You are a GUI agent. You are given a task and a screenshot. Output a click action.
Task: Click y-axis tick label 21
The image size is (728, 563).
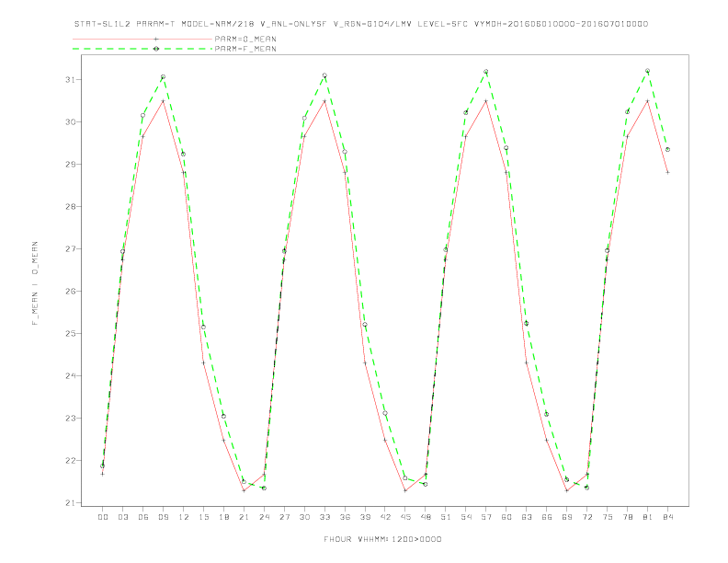(71, 502)
